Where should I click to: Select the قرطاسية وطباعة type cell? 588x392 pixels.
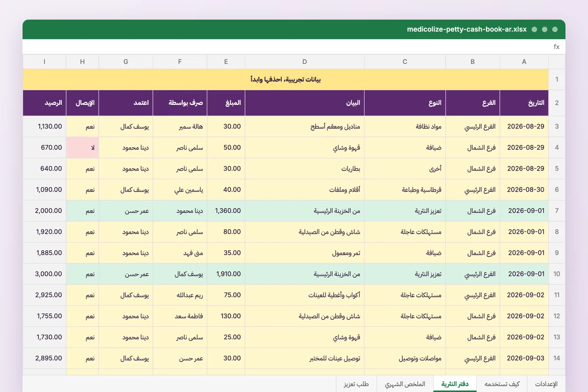tap(405, 190)
